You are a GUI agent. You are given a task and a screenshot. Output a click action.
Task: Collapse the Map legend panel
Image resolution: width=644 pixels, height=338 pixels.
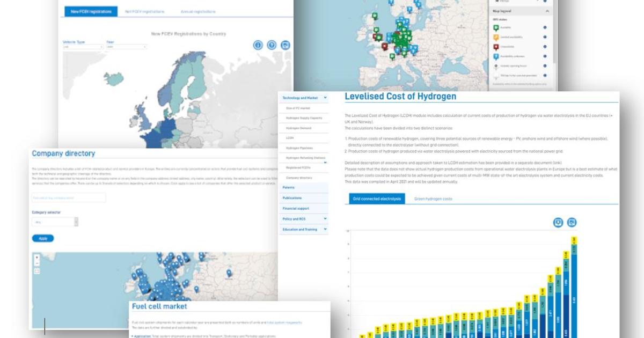pos(547,11)
